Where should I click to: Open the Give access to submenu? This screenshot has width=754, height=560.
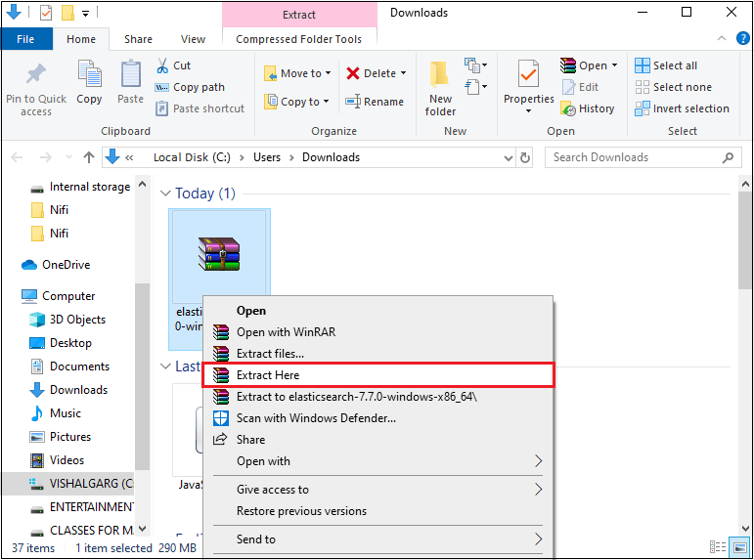(377, 490)
